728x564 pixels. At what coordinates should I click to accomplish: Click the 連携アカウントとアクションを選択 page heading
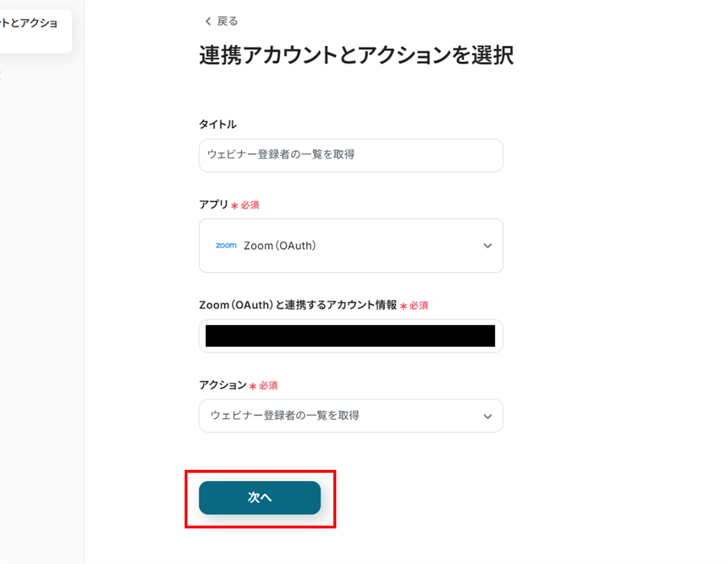pos(356,55)
